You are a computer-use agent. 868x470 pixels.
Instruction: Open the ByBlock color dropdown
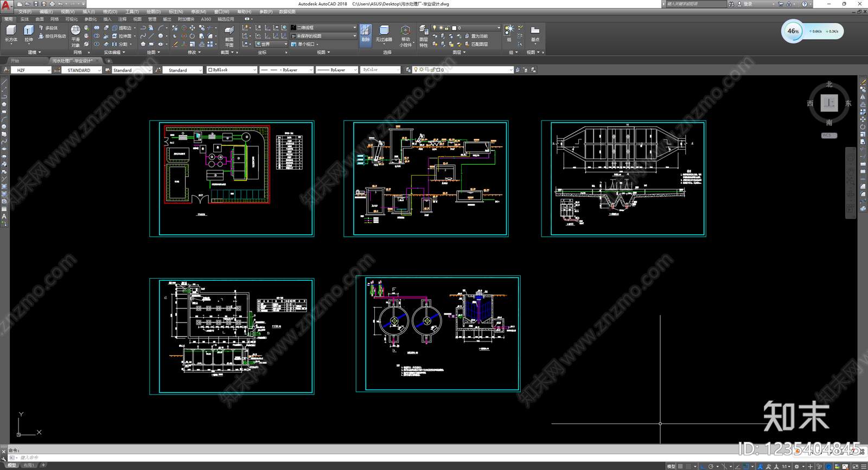click(x=232, y=70)
